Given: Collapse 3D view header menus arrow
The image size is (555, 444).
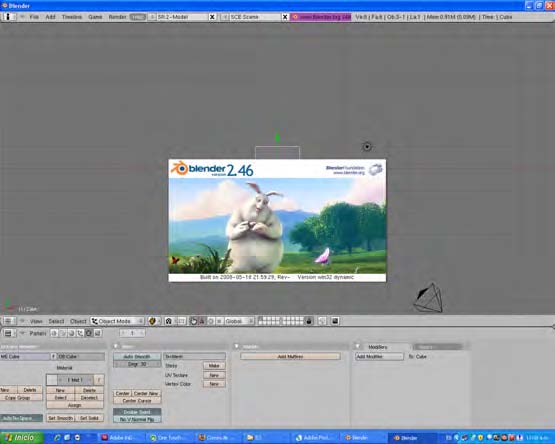Looking at the screenshot, I should pos(22,321).
